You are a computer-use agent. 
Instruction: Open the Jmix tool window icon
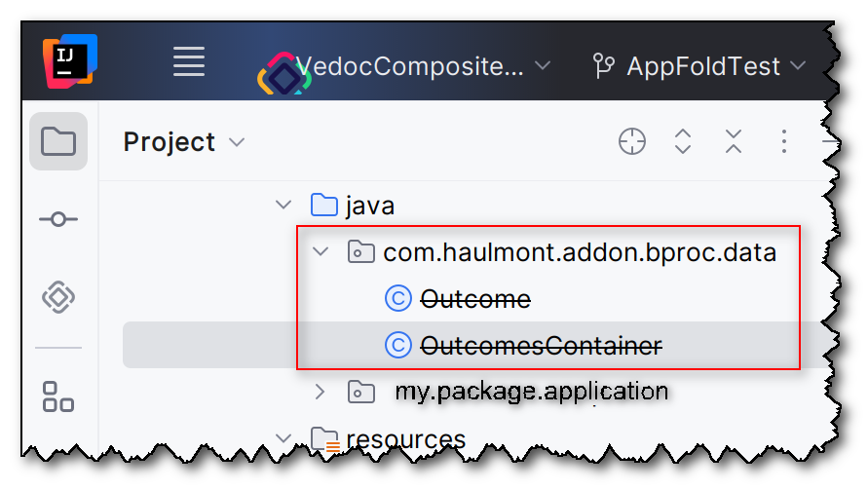(x=58, y=297)
